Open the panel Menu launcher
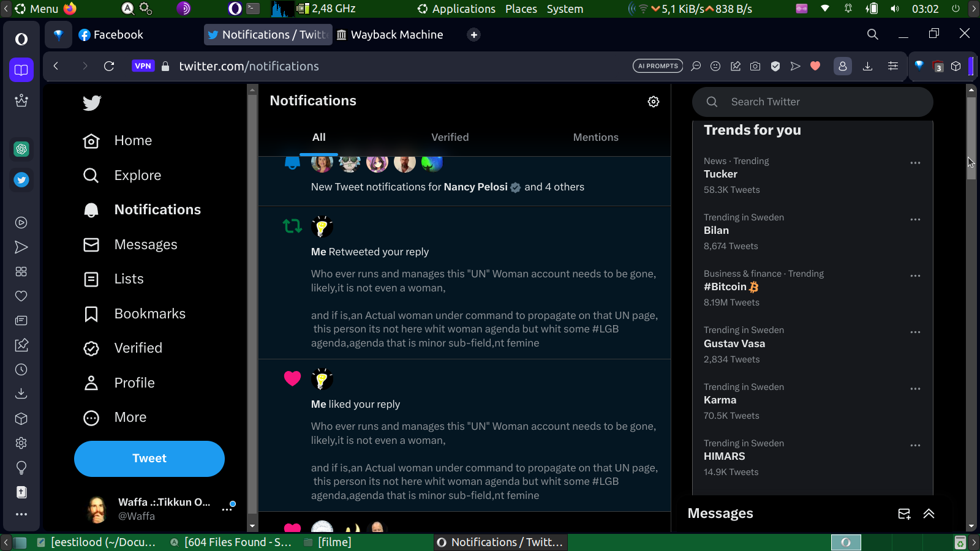The image size is (980, 551). pyautogui.click(x=37, y=9)
